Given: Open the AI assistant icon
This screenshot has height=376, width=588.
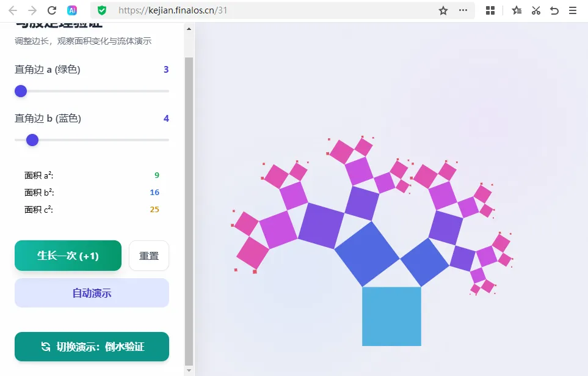Looking at the screenshot, I should (x=72, y=10).
